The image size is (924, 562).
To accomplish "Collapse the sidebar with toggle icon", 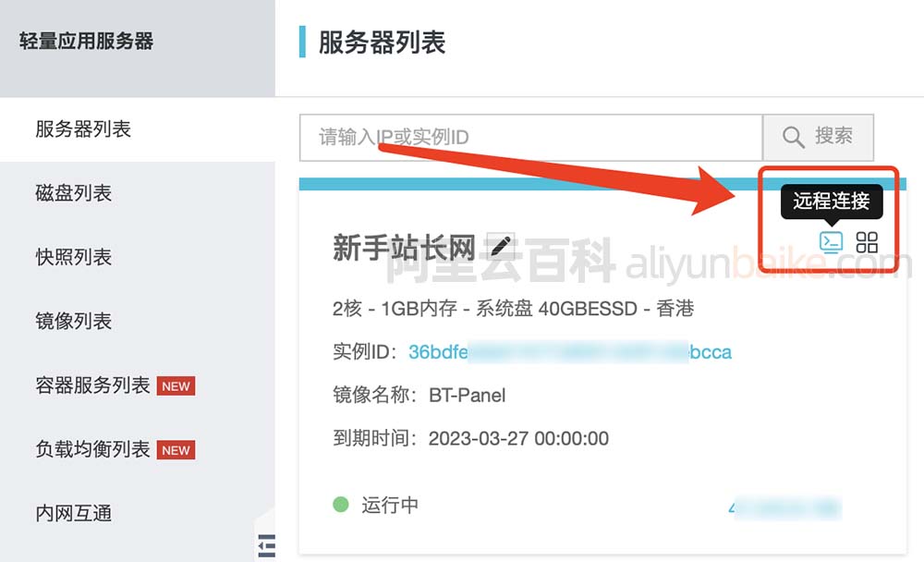I will 267,545.
